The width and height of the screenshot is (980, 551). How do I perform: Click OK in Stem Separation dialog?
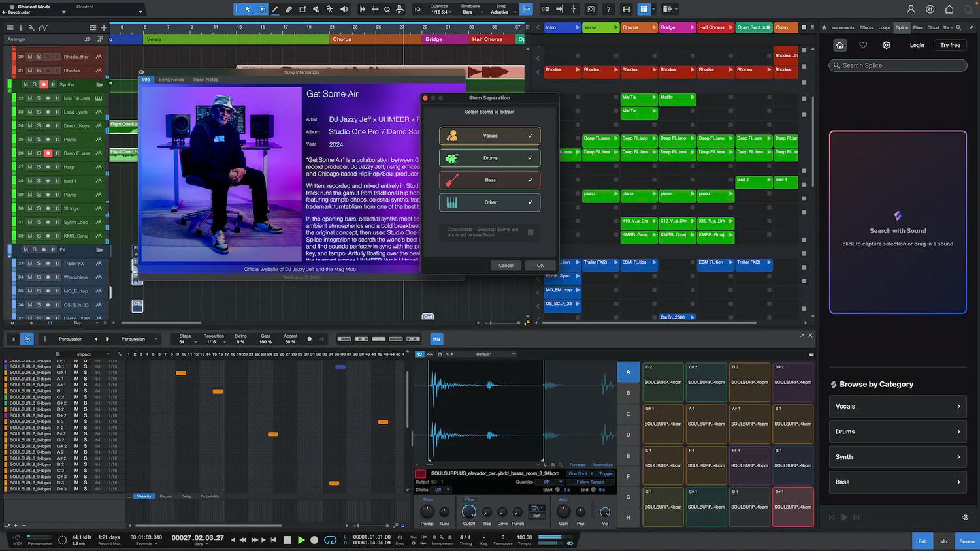tap(540, 265)
